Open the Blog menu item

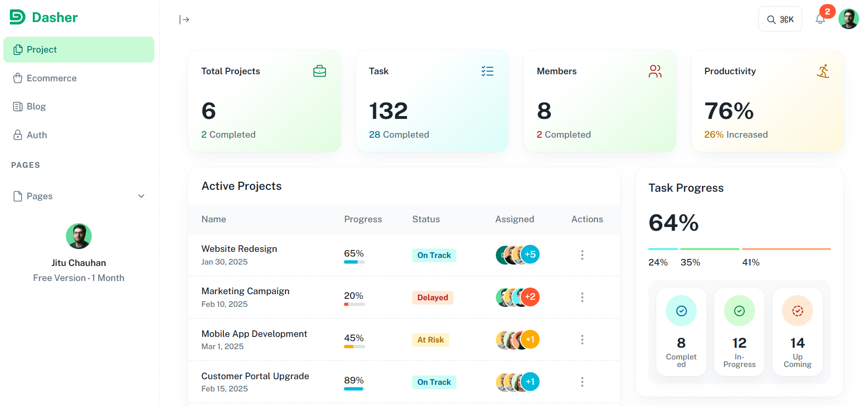click(79, 106)
